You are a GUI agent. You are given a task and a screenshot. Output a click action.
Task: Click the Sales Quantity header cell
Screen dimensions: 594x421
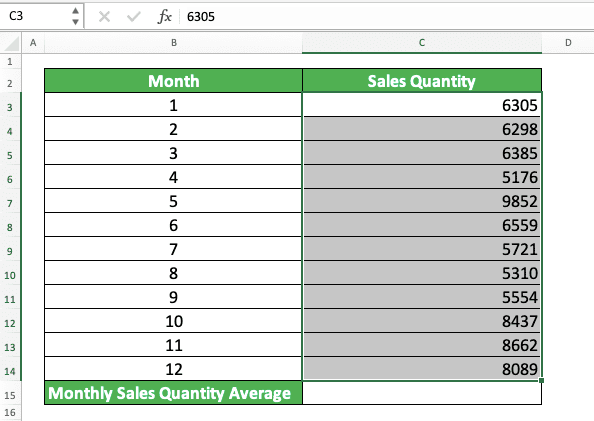tap(422, 81)
